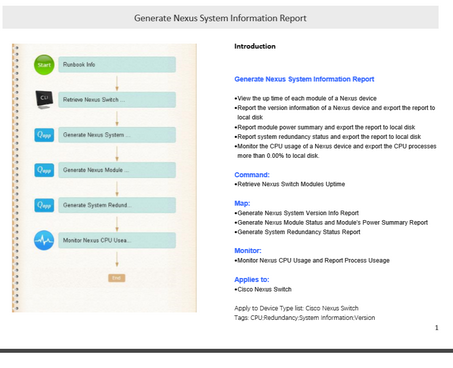Click the End node of the flowchart
Viewport: 453px width, 368px height.
(117, 278)
